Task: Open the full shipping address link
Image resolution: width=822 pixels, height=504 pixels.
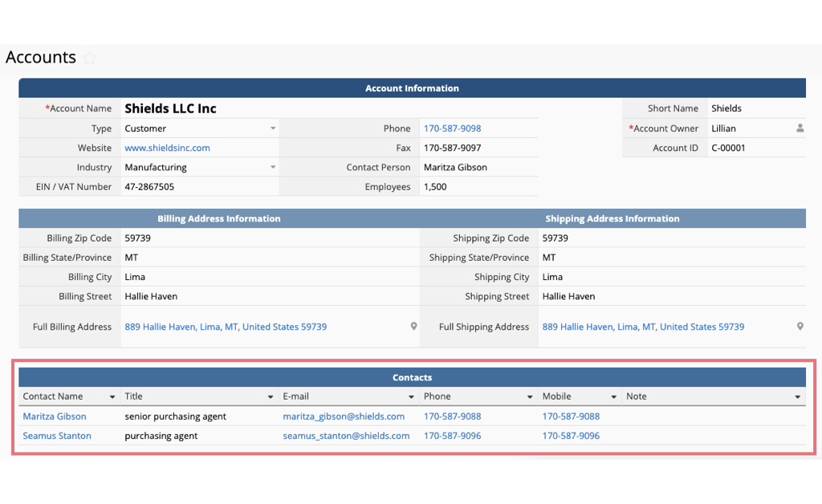Action: (x=643, y=327)
